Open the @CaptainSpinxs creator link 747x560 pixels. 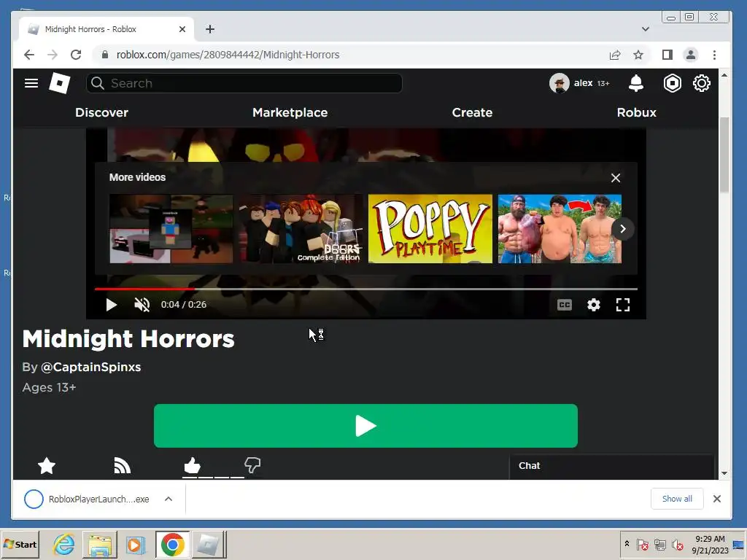coord(90,367)
